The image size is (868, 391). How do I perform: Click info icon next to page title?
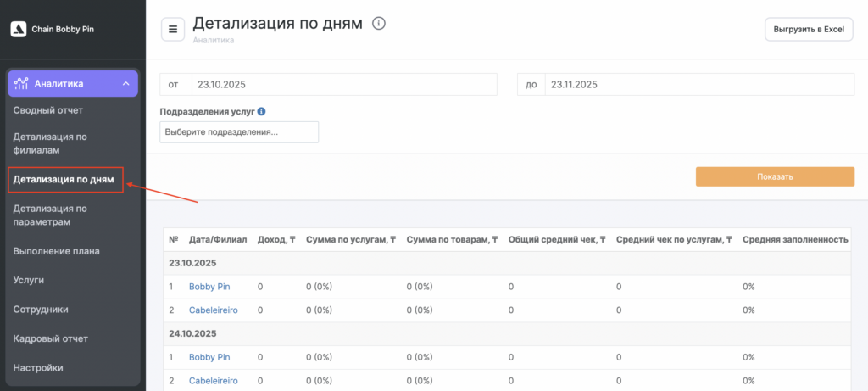coord(379,23)
